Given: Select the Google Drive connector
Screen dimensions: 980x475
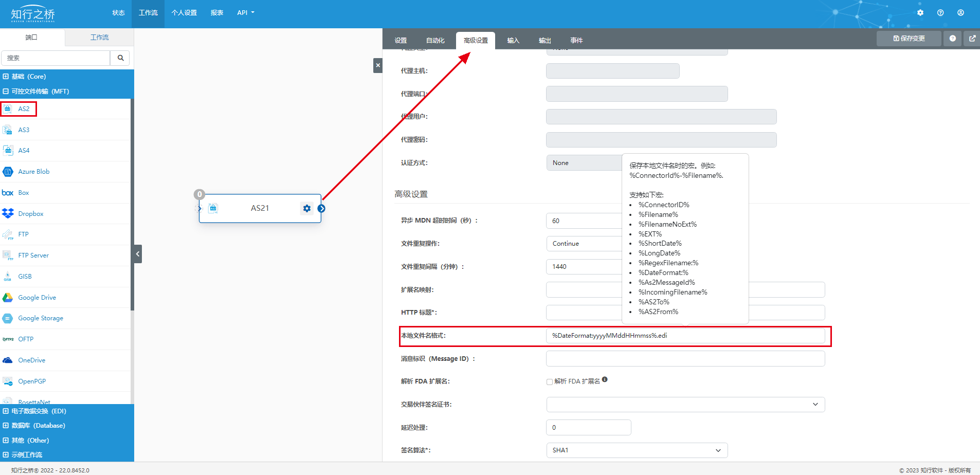Looking at the screenshot, I should (x=66, y=298).
